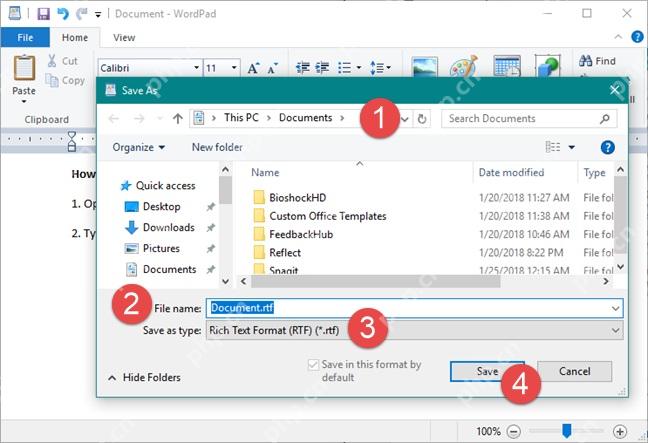Click the Refresh icon beside the address bar
Viewport: 648px width, 443px height.
coord(422,119)
